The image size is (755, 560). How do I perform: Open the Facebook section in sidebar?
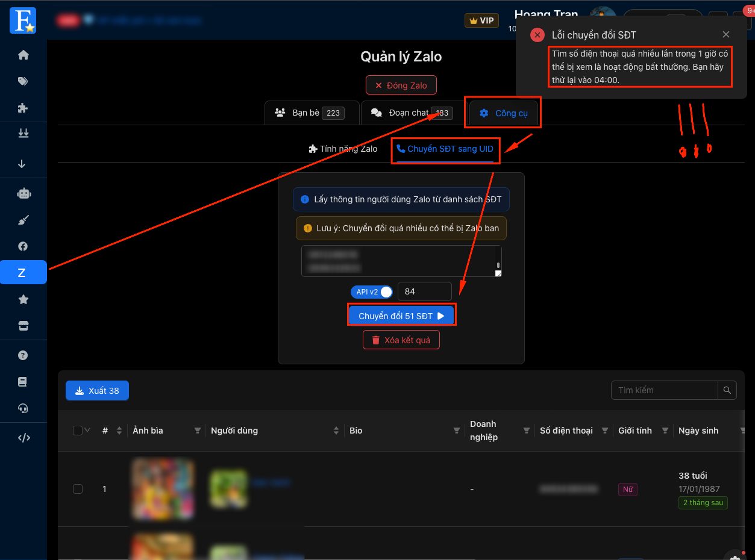(x=23, y=246)
